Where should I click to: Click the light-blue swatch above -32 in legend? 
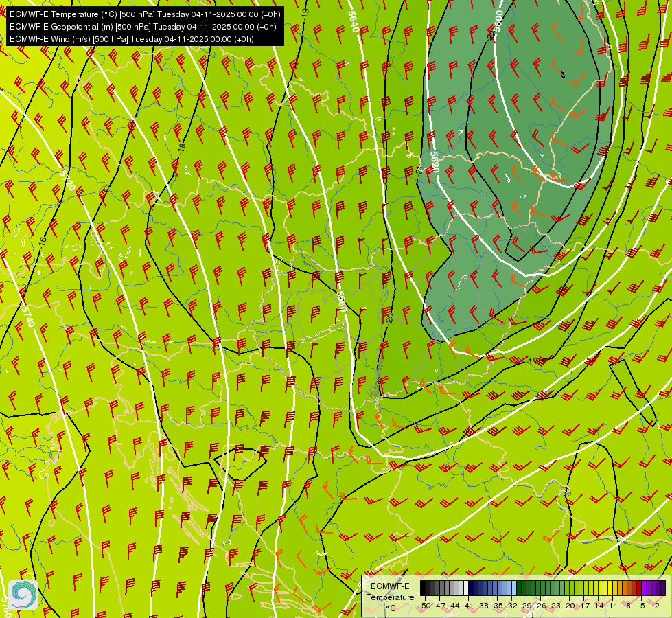(x=514, y=588)
